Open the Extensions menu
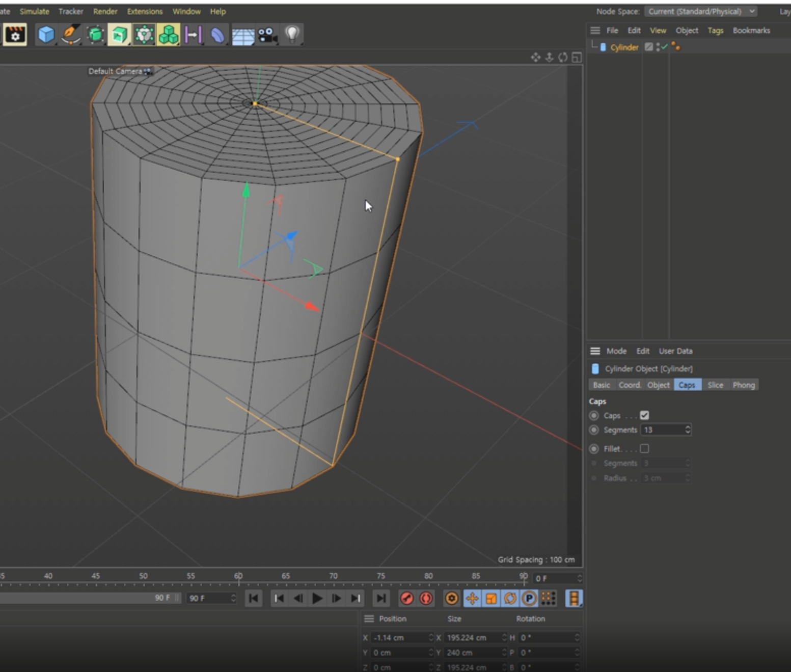This screenshot has height=672, width=791. pos(145,11)
